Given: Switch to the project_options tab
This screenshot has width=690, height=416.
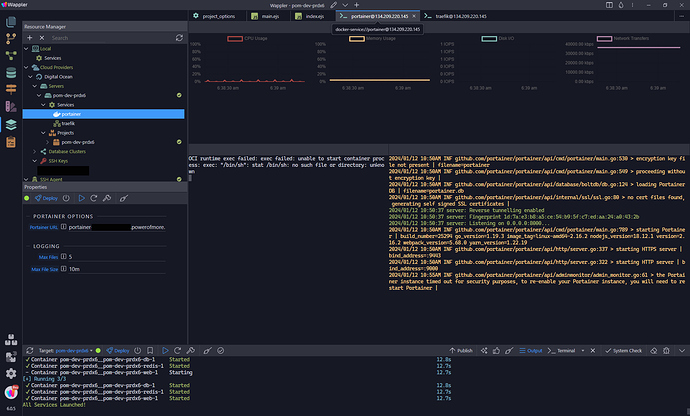Looking at the screenshot, I should pos(214,16).
